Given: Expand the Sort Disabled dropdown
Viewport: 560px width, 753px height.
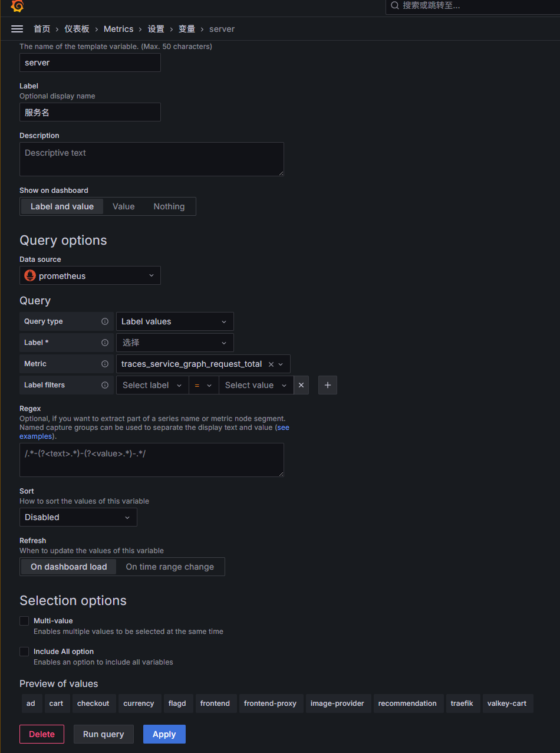Looking at the screenshot, I should tap(78, 517).
